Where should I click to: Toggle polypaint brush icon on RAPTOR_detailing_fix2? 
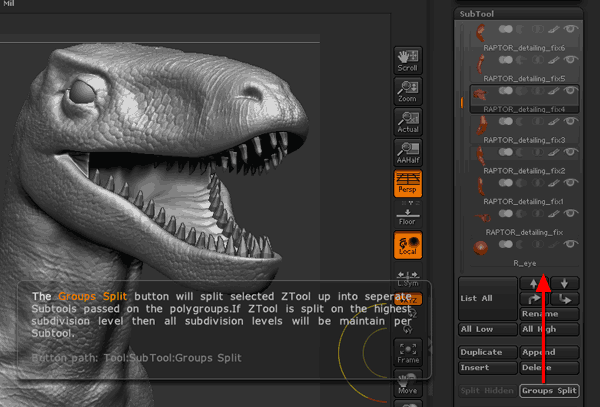coord(554,152)
